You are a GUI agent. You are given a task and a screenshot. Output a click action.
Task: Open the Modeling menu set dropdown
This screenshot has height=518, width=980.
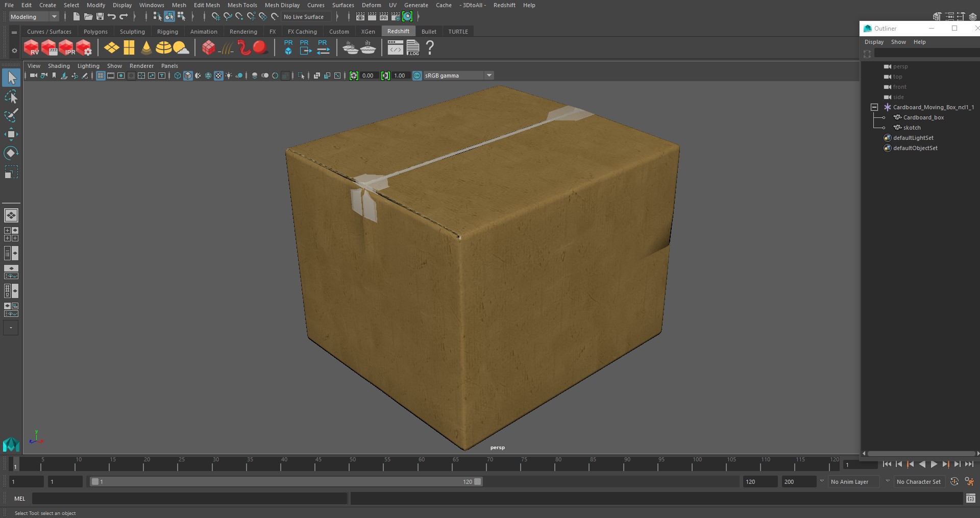[34, 17]
